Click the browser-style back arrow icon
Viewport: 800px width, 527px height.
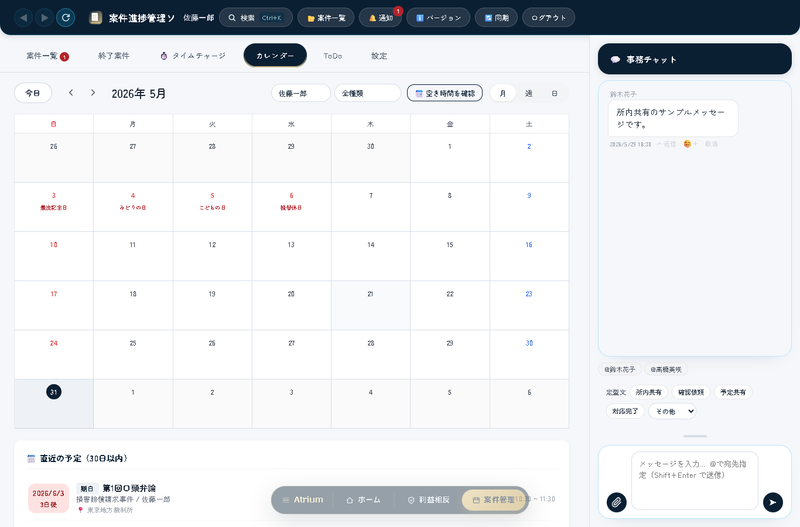23,18
